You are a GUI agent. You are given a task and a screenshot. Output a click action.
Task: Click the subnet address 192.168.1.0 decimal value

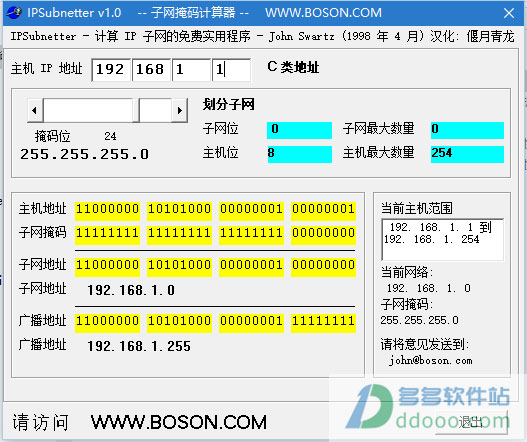pyautogui.click(x=131, y=290)
